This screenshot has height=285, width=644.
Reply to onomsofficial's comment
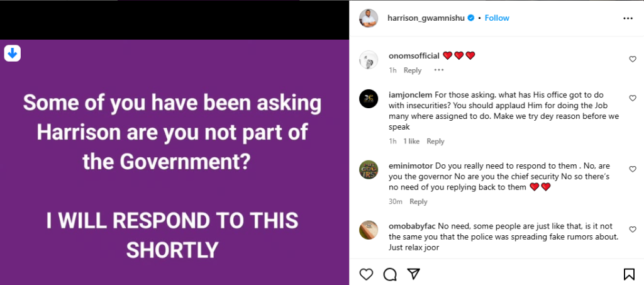pos(413,70)
